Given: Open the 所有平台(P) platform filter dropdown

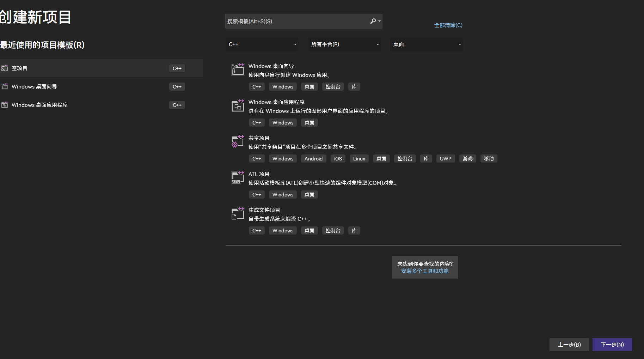Looking at the screenshot, I should 344,44.
